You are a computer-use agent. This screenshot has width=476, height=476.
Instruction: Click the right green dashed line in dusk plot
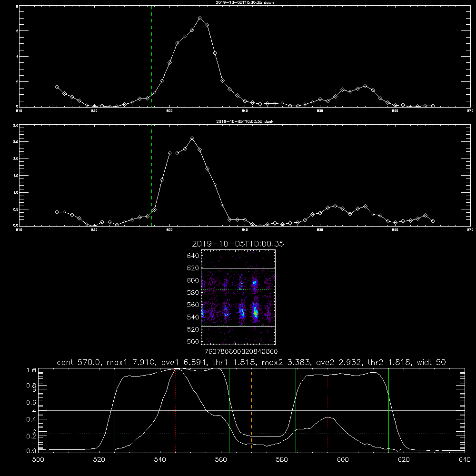[x=263, y=175]
